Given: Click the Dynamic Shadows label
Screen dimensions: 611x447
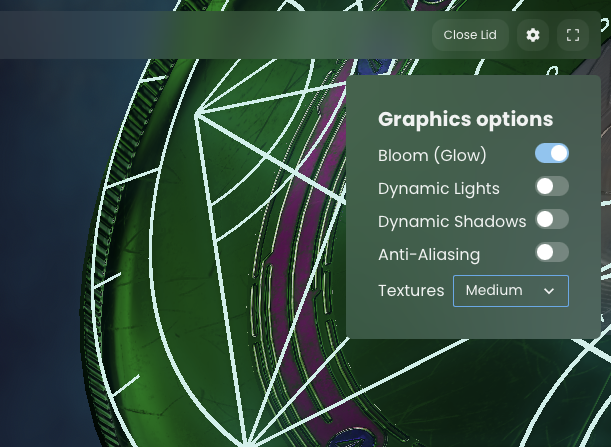Looking at the screenshot, I should [x=452, y=221].
